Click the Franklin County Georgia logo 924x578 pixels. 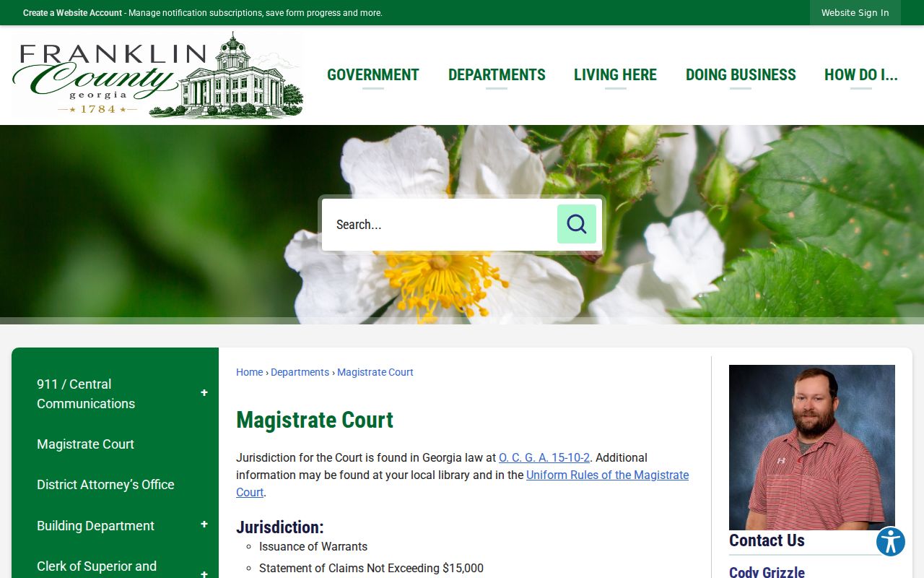(x=158, y=75)
